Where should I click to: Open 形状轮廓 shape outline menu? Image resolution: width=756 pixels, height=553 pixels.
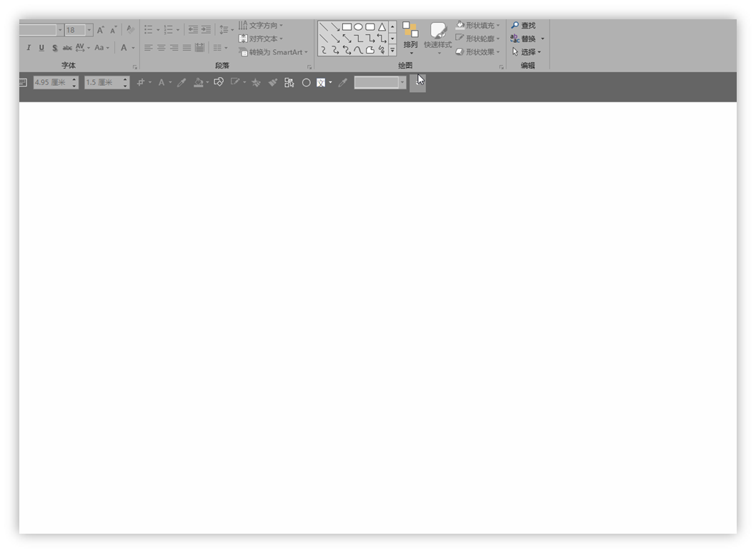(x=478, y=39)
